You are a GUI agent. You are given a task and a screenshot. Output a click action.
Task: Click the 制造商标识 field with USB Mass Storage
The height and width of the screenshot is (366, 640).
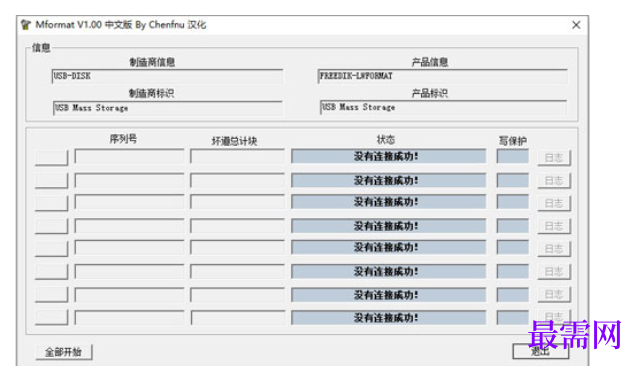pos(167,108)
